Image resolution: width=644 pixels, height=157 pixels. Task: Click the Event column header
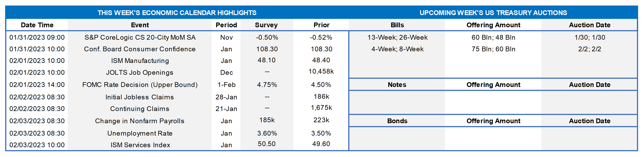(140, 25)
